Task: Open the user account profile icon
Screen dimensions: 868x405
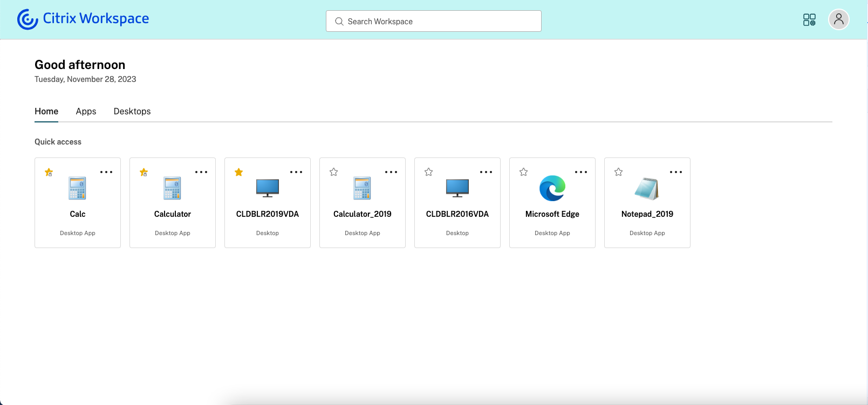Action: [x=838, y=19]
